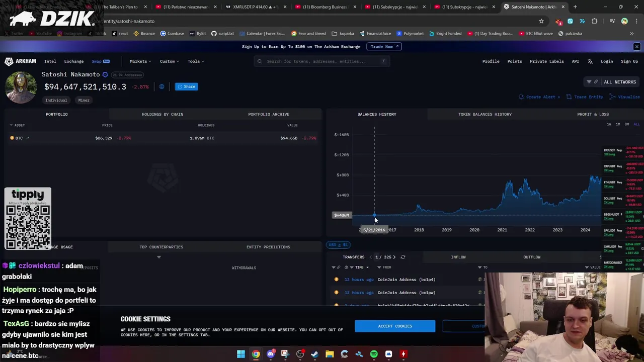Select the ALL chart range
The height and width of the screenshot is (362, 644).
pyautogui.click(x=636, y=124)
